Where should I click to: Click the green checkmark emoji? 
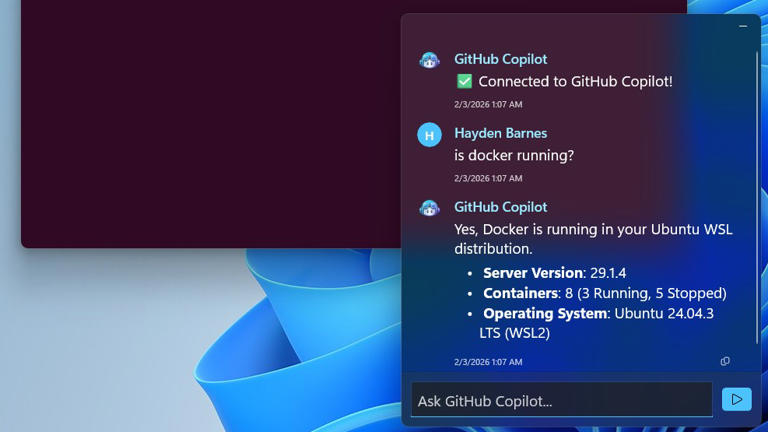(464, 81)
